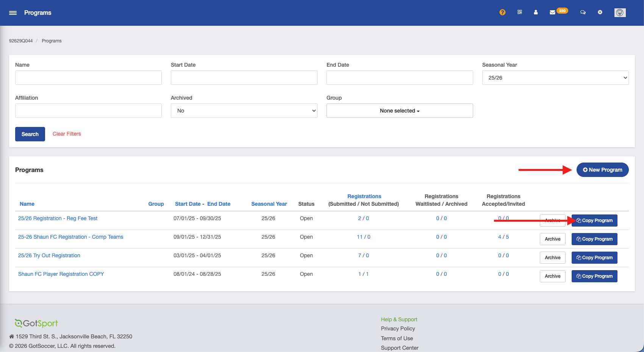The image size is (644, 352).
Task: Archive the Shaun FC Player Registration COPY
Action: (552, 276)
